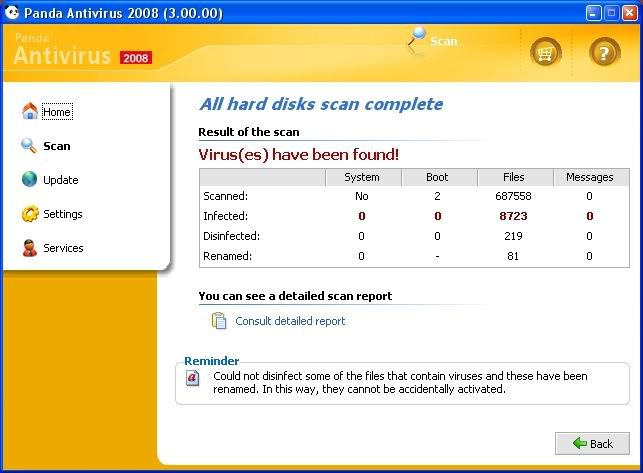643x473 pixels.
Task: Minimize the Panda Antivirus window
Action: pyautogui.click(x=593, y=13)
